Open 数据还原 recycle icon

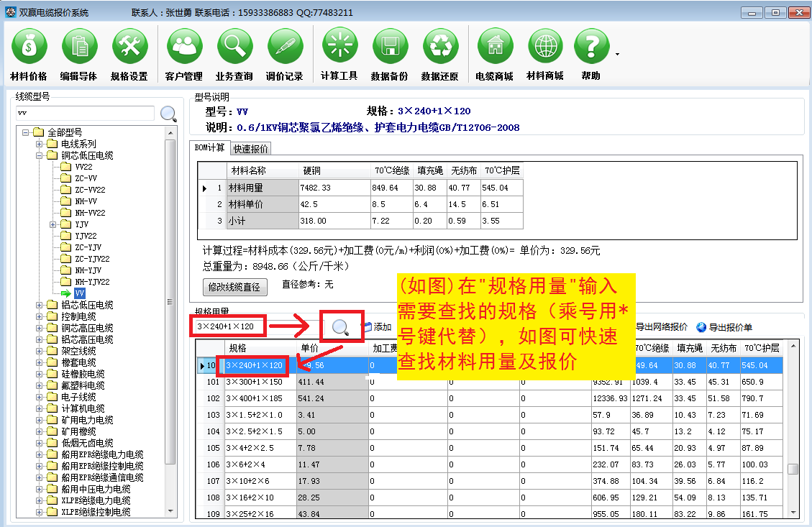440,47
